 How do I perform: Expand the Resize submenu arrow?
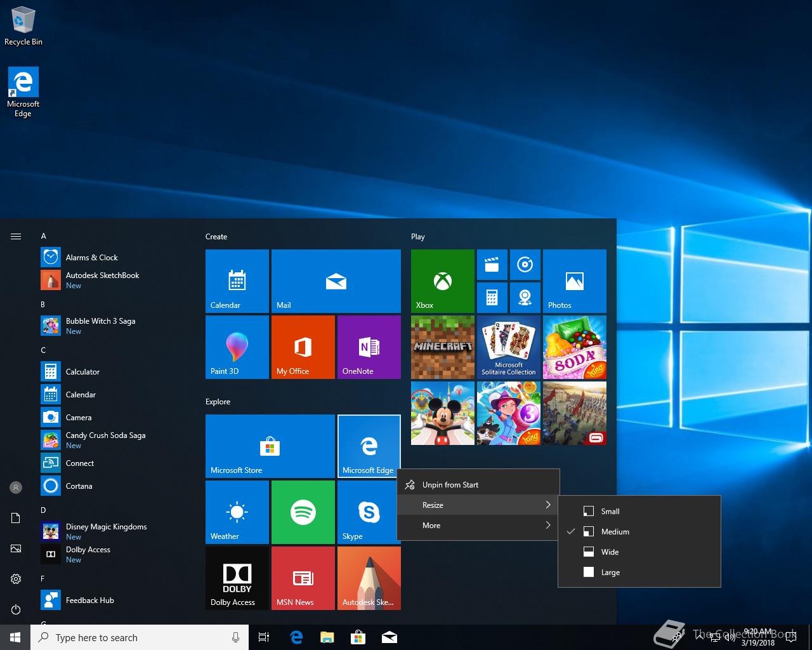[548, 505]
